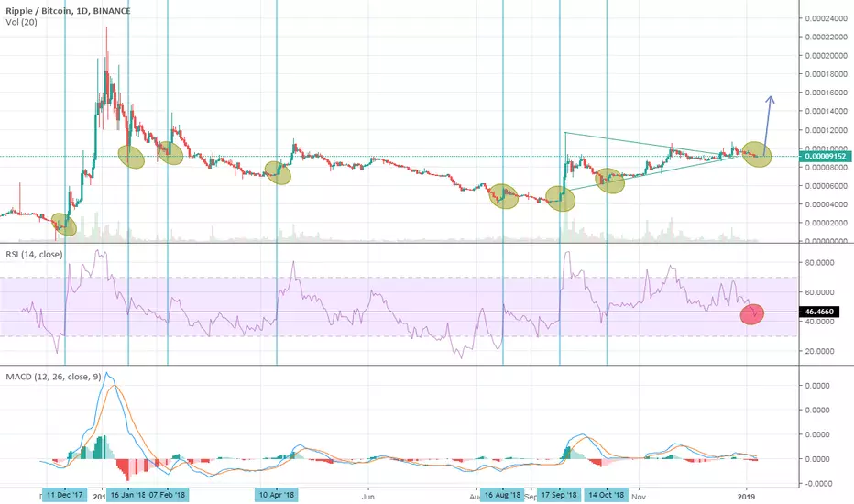Viewport: 854px width, 504px height.
Task: Click '2019' on the time axis
Action: (746, 497)
